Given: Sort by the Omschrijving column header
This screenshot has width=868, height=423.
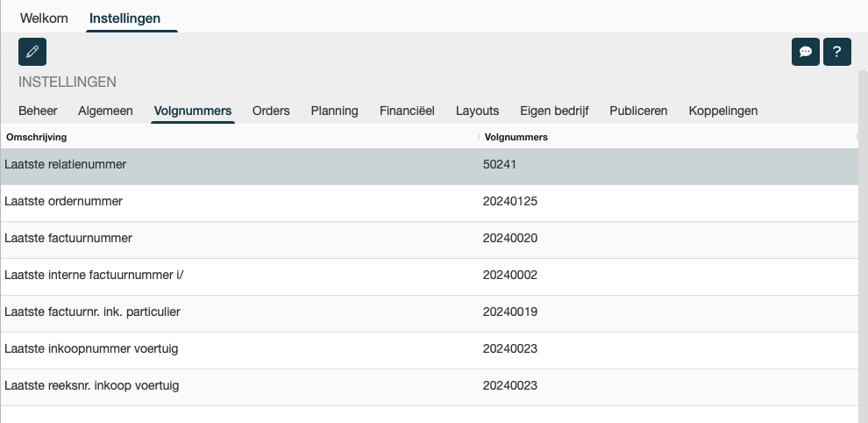Looking at the screenshot, I should point(37,137).
